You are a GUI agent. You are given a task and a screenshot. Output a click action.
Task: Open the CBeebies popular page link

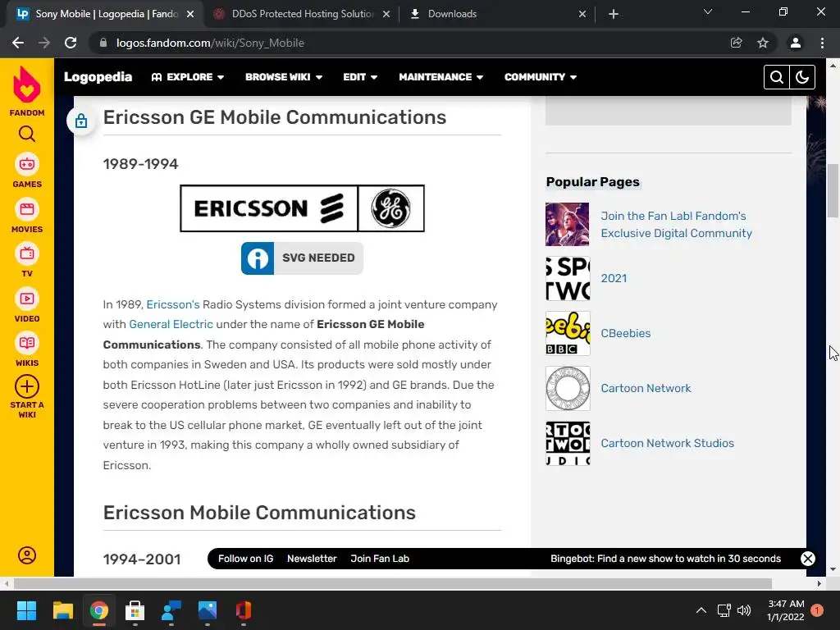click(x=626, y=333)
